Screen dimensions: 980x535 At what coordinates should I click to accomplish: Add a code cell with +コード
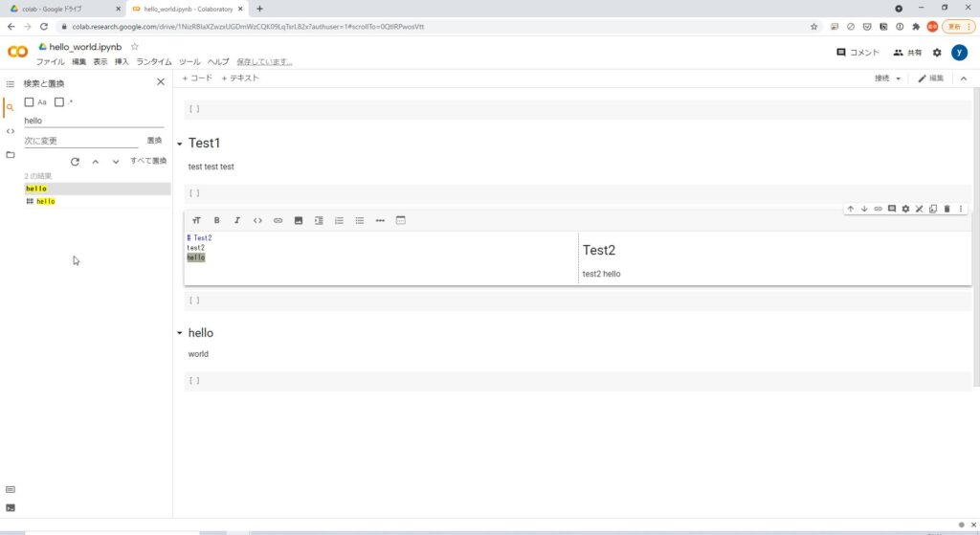[197, 78]
